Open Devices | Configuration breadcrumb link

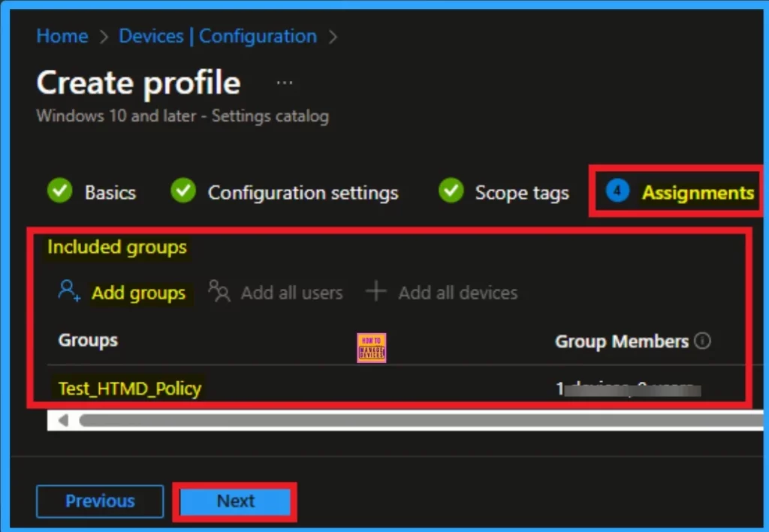click(x=218, y=36)
